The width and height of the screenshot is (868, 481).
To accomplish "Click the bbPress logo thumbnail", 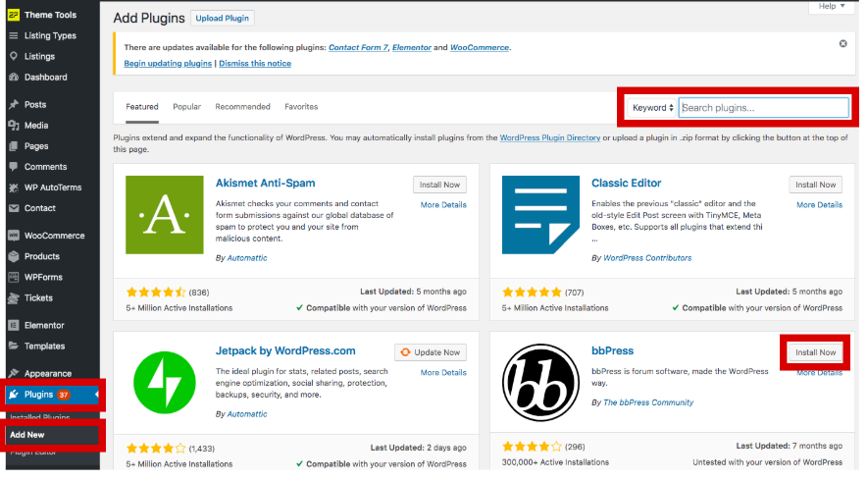I will coord(540,383).
